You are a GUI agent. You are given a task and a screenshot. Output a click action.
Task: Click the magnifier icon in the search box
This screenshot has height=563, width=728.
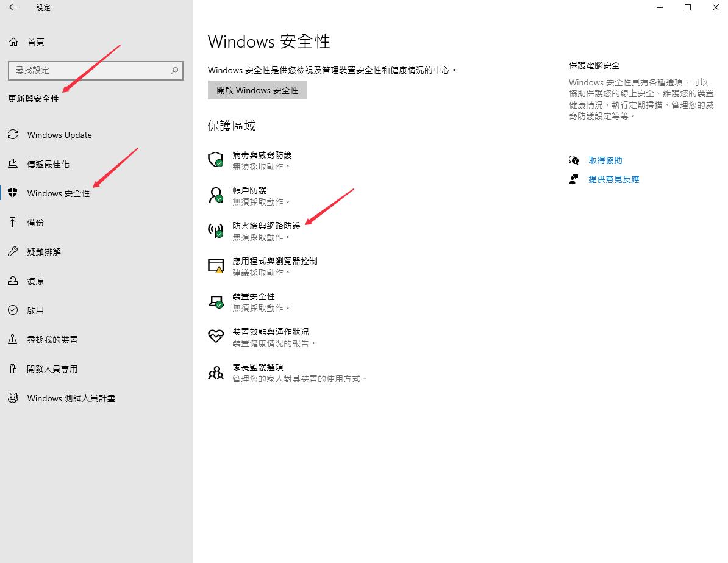pos(174,71)
